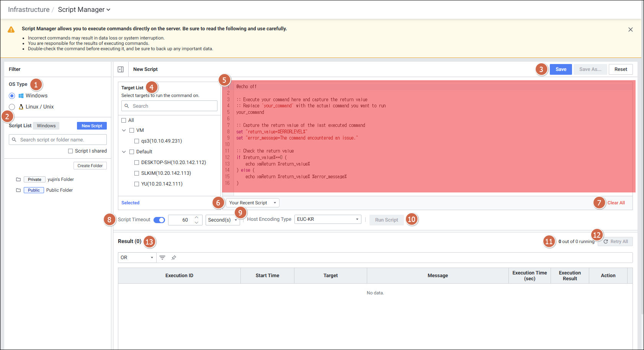This screenshot has height=350, width=644.
Task: Open the Script Manager breadcrumb menu
Action: point(84,10)
